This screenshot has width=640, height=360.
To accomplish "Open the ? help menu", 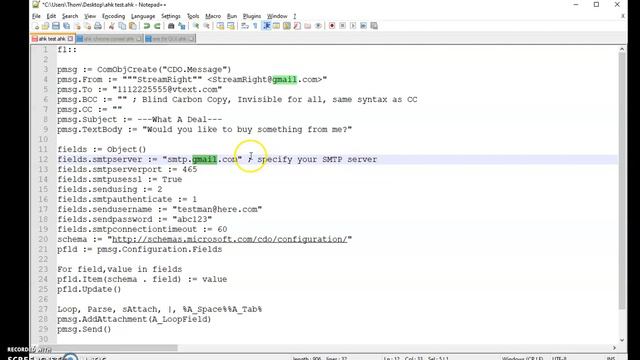I will pos(295,16).
